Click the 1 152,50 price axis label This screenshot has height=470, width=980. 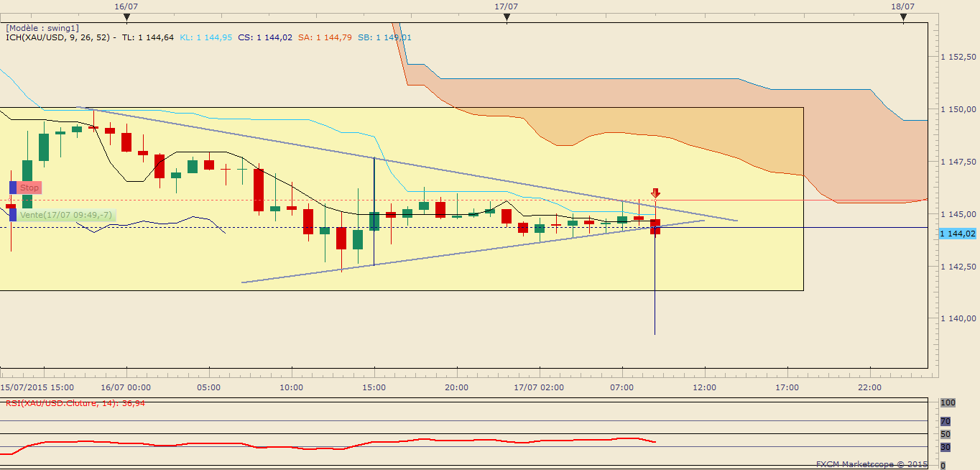coord(958,57)
